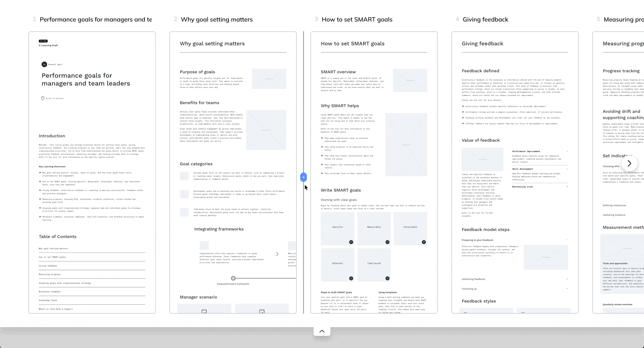
Task: Click the Scroll To Continue mouse icon
Action: [43, 98]
